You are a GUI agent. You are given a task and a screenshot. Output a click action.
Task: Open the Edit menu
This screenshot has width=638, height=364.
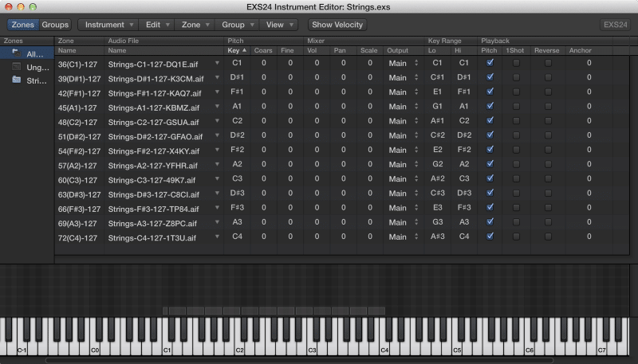pyautogui.click(x=156, y=25)
